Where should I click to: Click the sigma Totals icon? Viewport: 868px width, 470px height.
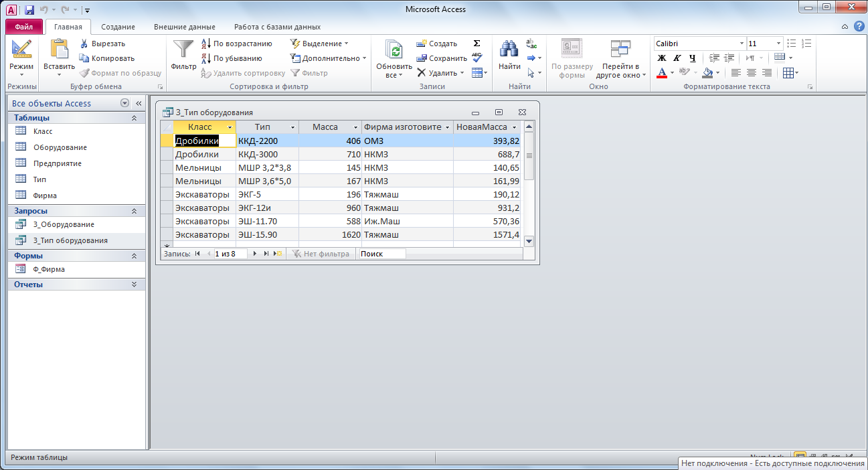pyautogui.click(x=476, y=44)
